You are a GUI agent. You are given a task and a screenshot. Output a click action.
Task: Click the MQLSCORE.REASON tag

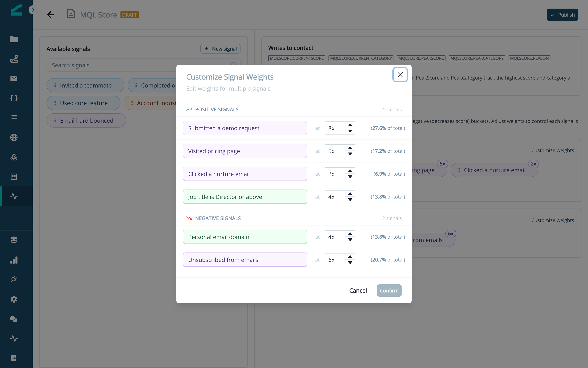pos(529,58)
